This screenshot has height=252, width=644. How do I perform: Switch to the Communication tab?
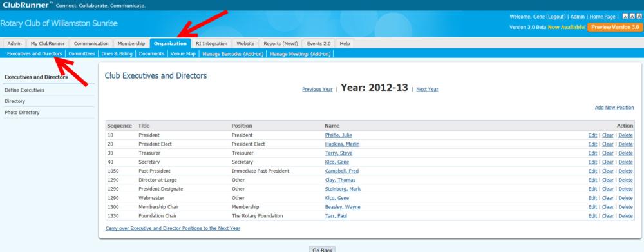click(x=91, y=44)
